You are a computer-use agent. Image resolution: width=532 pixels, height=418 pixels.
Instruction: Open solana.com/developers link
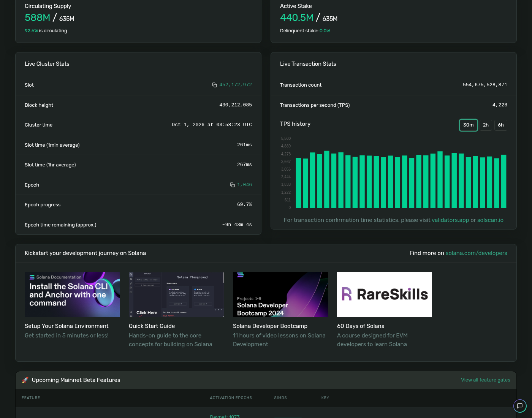coord(477,253)
